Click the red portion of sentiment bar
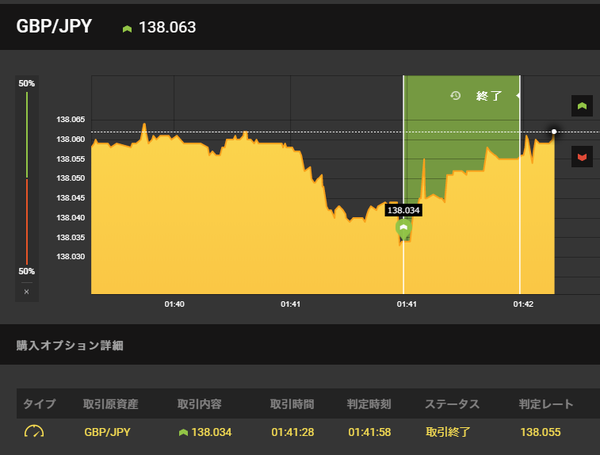This screenshot has height=455, width=600. 27,221
